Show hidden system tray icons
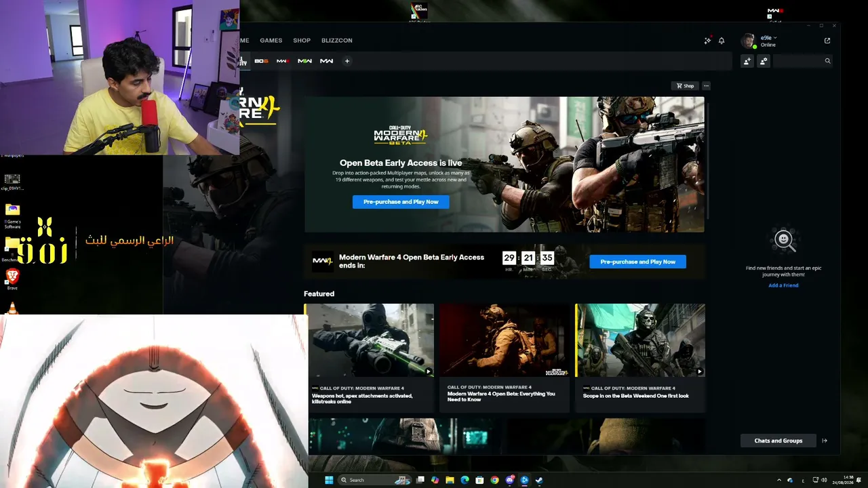Image resolution: width=868 pixels, height=488 pixels. click(x=778, y=480)
